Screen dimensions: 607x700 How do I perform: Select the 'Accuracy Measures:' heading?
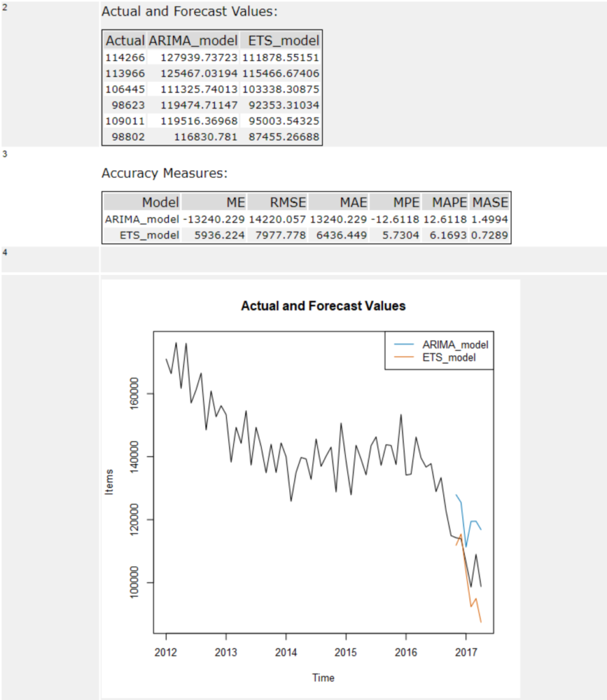[164, 173]
